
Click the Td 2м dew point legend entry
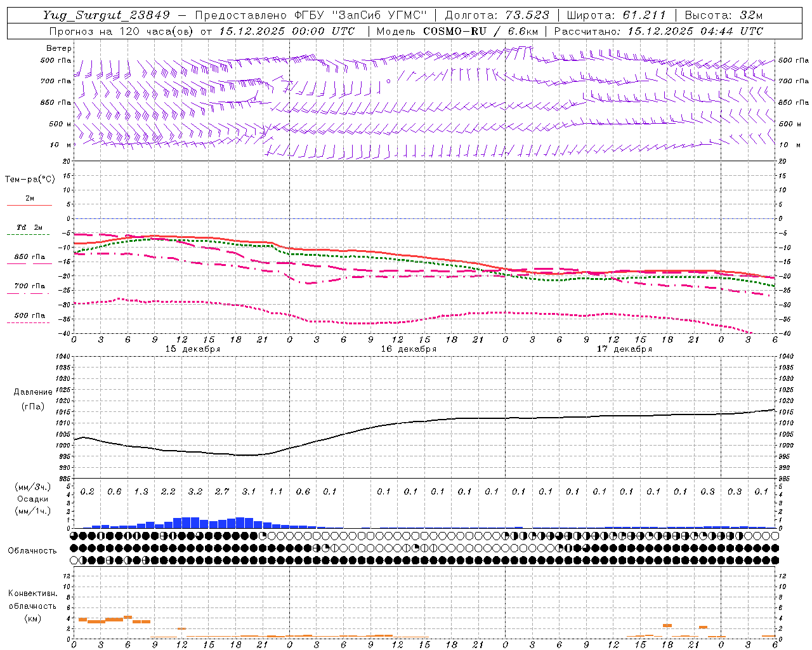[29, 227]
